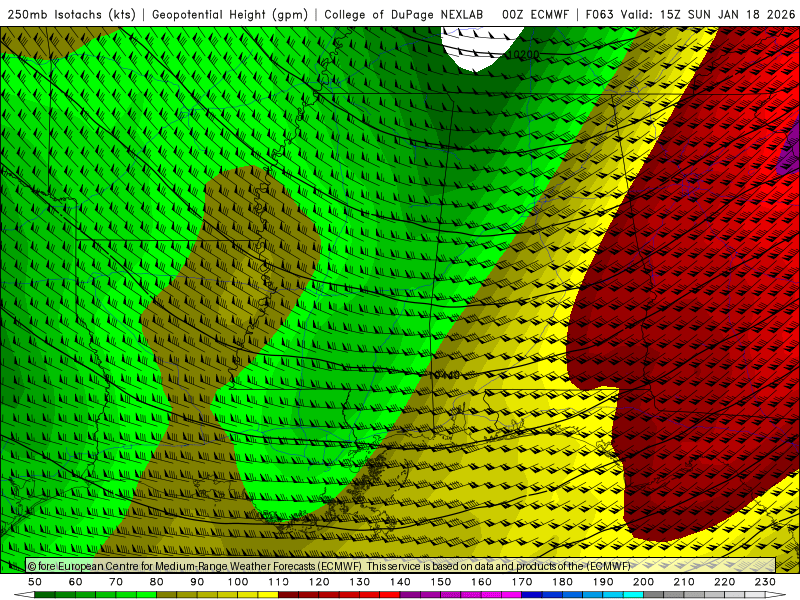This screenshot has width=800, height=600.
Task: Click the '180' colorbar value label
Action: pos(562,582)
